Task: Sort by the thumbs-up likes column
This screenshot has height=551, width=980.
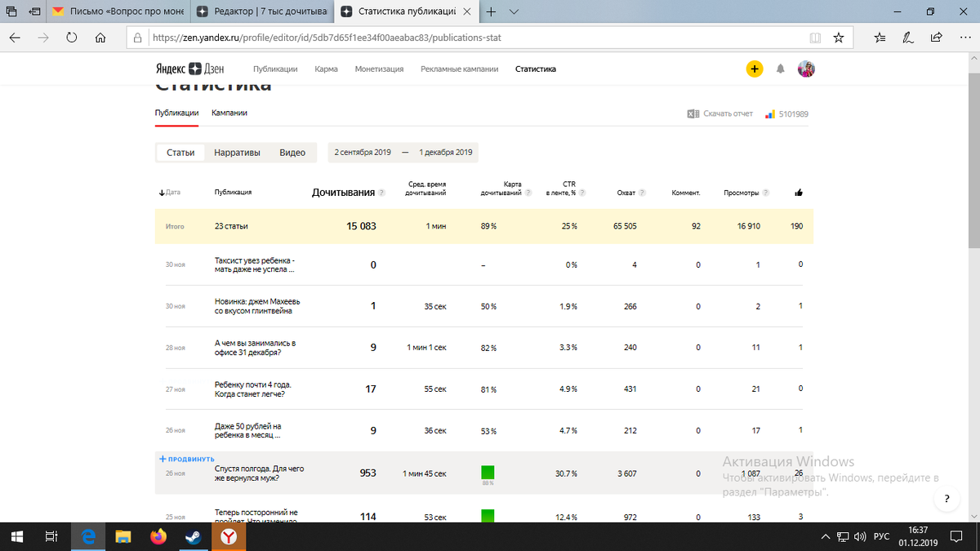Action: tap(799, 193)
